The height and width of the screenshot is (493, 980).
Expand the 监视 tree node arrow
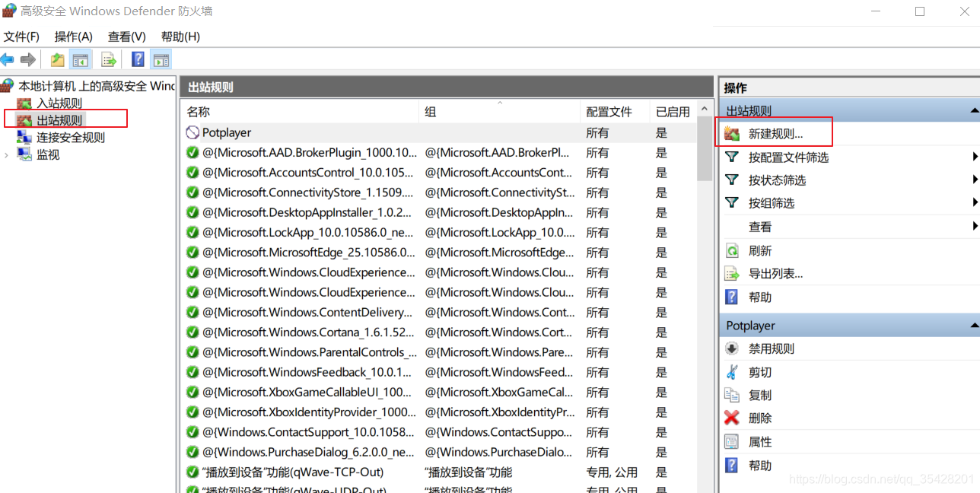(7, 154)
